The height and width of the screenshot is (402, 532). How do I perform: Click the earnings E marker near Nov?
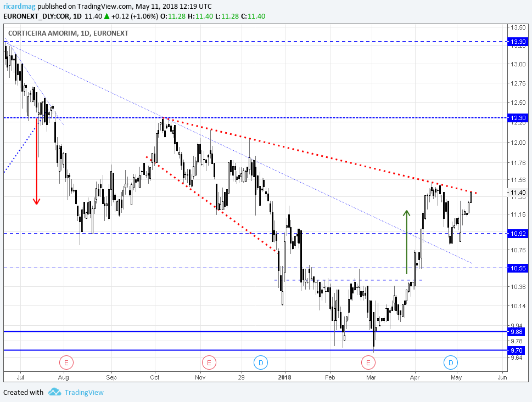coord(209,363)
